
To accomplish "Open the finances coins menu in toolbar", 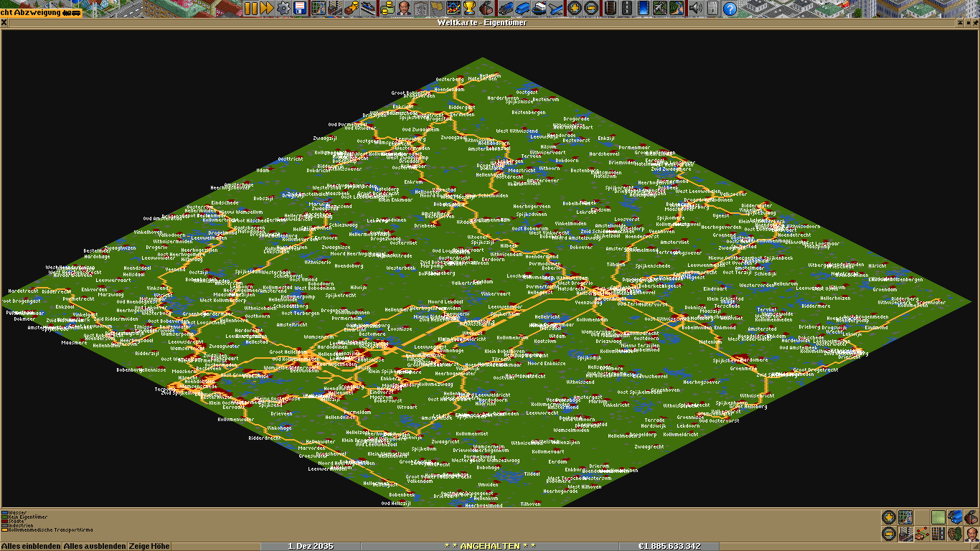I will [388, 9].
